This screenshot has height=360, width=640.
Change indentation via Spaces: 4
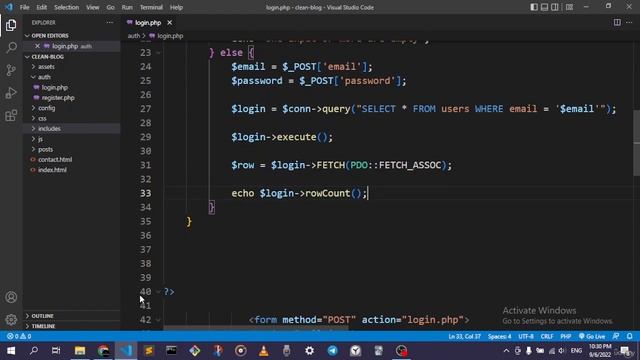[x=499, y=336]
